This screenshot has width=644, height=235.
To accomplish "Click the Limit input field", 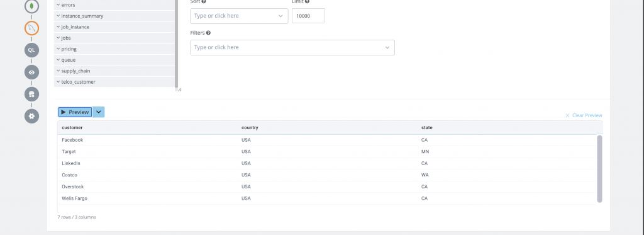I will tap(308, 16).
